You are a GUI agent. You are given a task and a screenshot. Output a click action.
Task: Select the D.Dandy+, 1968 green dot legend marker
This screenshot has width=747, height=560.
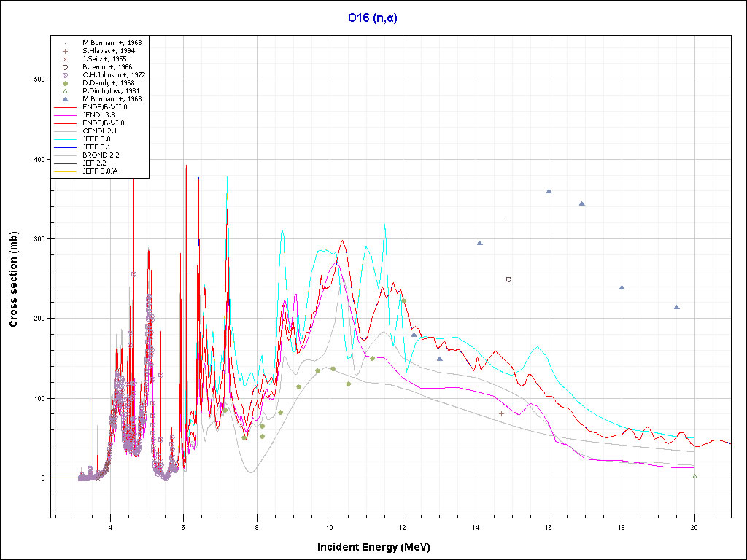(66, 83)
